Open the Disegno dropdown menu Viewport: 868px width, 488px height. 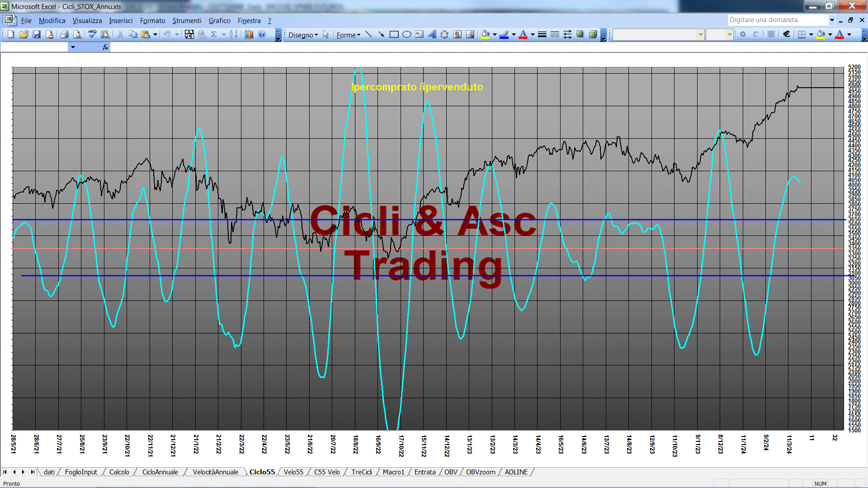[303, 35]
